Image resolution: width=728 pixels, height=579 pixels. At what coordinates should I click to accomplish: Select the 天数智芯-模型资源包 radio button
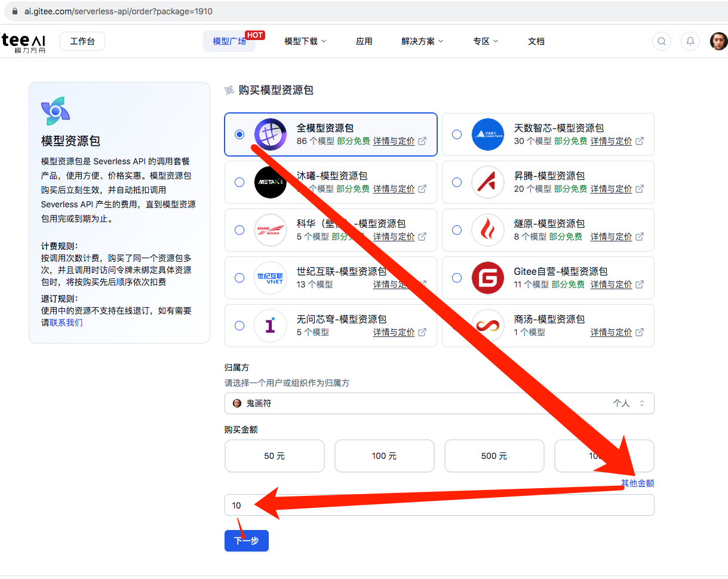point(457,134)
